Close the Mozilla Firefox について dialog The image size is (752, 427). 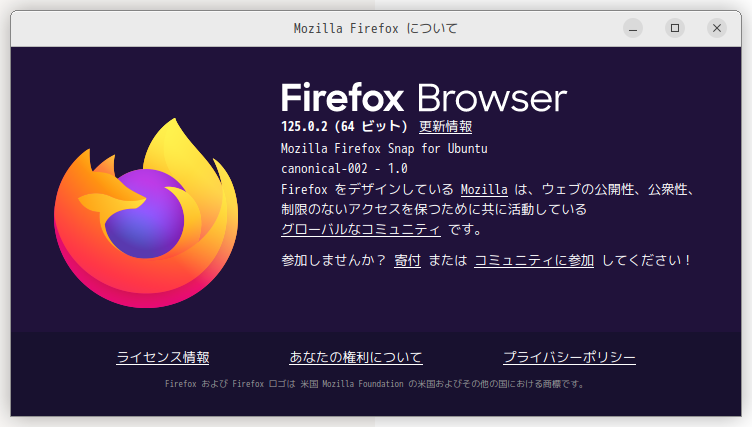tap(717, 28)
